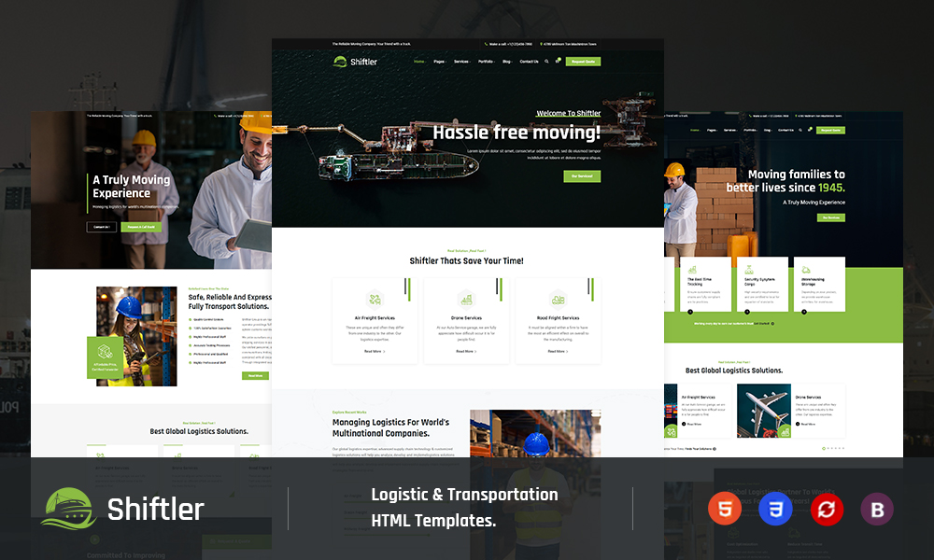Click Our Services button under Hassle free moving
The height and width of the screenshot is (560, 934).
click(x=582, y=175)
